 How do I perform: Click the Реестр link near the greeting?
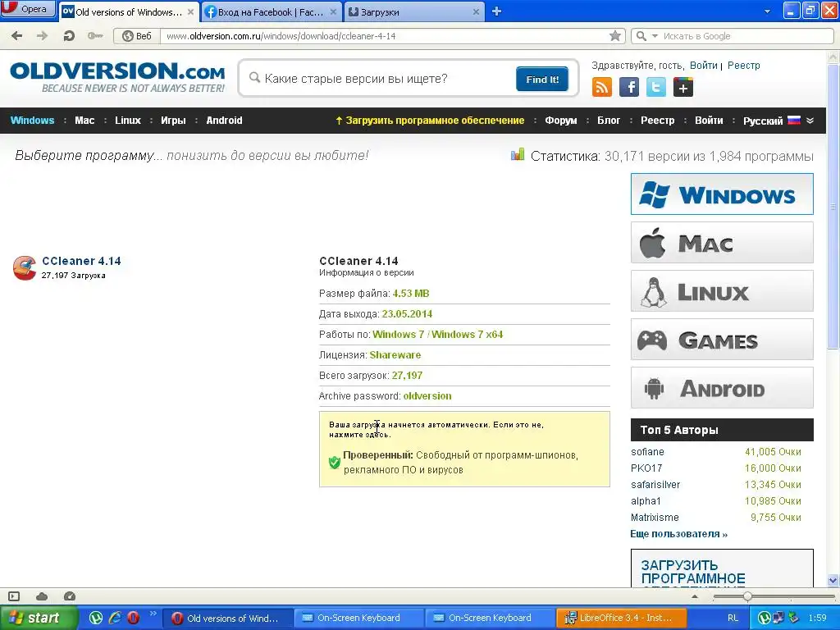pyautogui.click(x=743, y=66)
